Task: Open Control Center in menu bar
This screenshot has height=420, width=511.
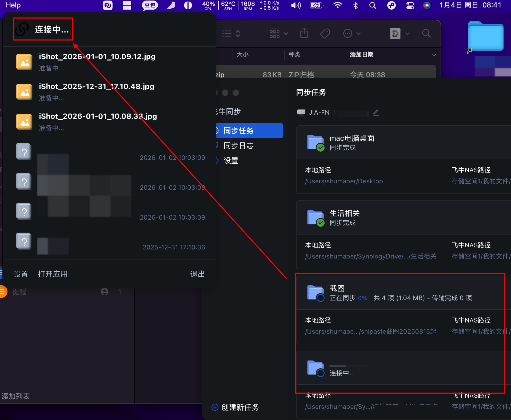Action: coord(410,5)
